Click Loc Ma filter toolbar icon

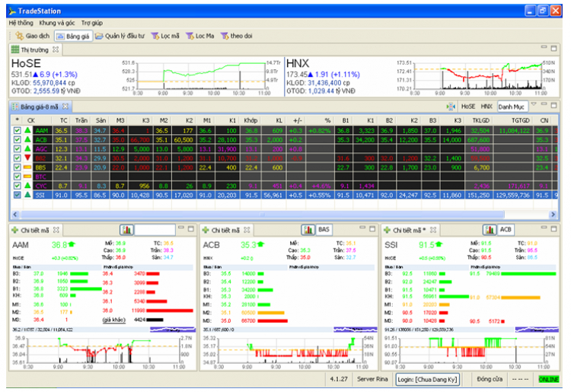(x=200, y=36)
